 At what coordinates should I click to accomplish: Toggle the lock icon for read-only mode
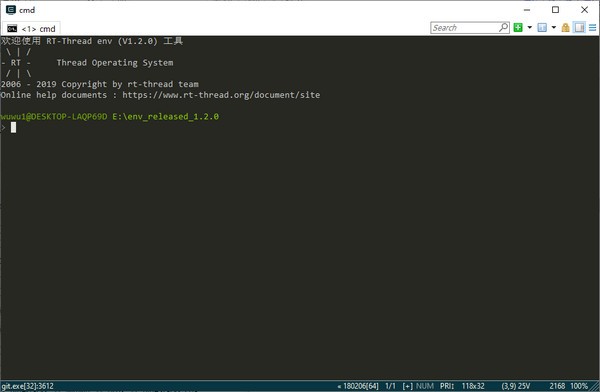coord(566,28)
